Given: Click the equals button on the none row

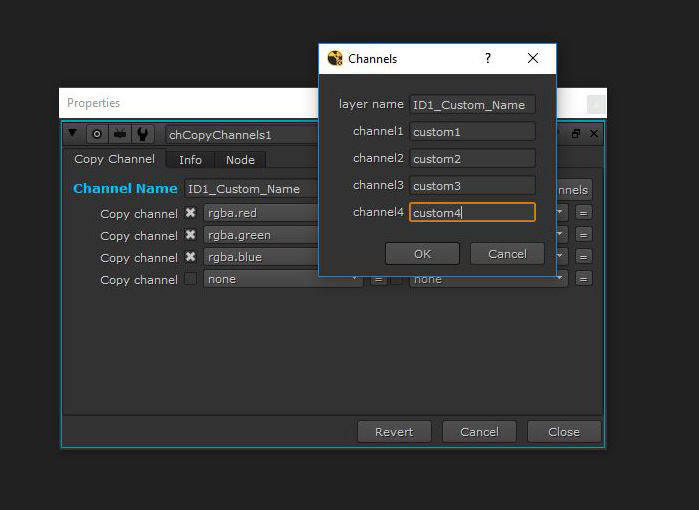Looking at the screenshot, I should (x=584, y=279).
